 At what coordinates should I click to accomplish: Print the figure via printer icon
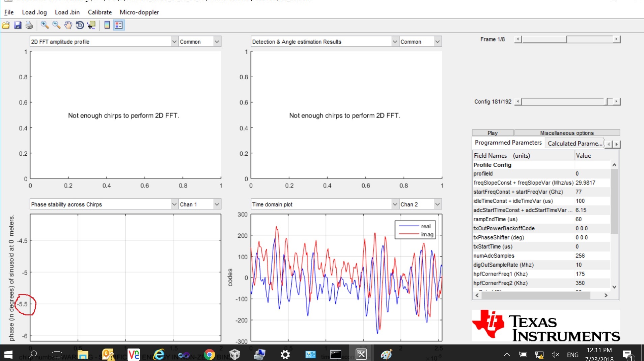click(29, 25)
